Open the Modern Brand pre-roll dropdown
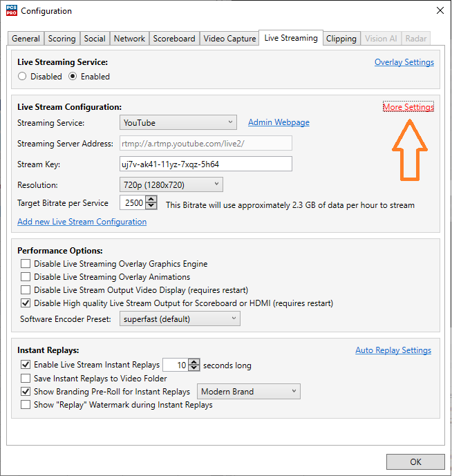The image size is (452, 476). [x=249, y=392]
